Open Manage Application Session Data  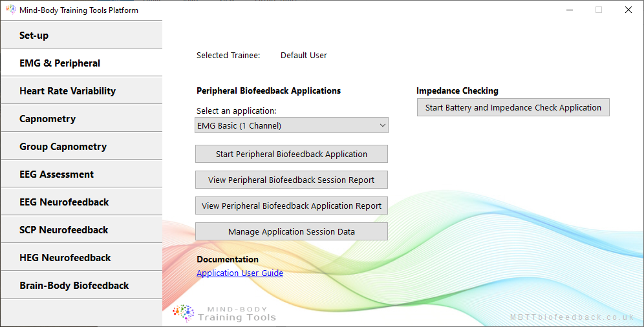[291, 231]
